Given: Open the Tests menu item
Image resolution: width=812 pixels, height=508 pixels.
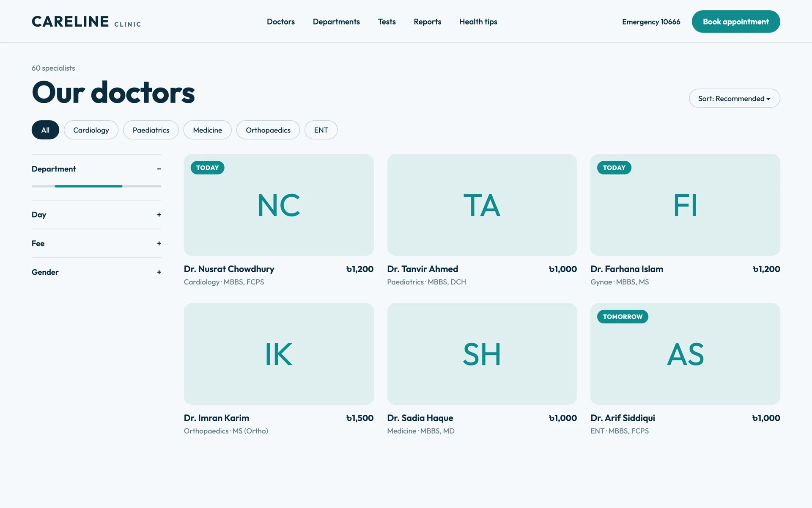Looking at the screenshot, I should coord(387,22).
